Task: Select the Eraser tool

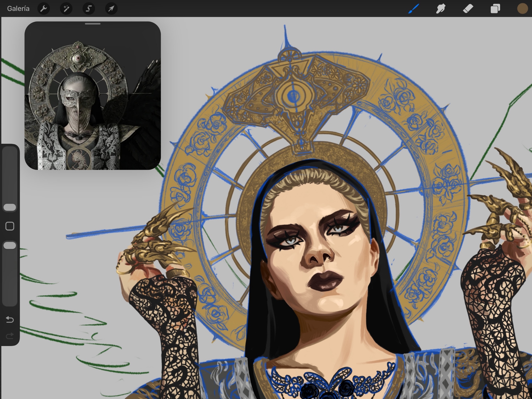Action: [468, 9]
